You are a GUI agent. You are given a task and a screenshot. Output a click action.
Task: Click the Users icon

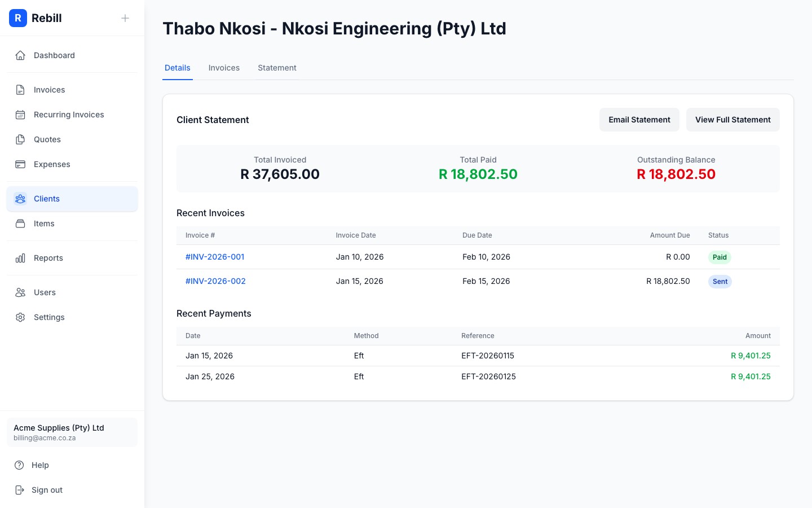click(x=20, y=292)
